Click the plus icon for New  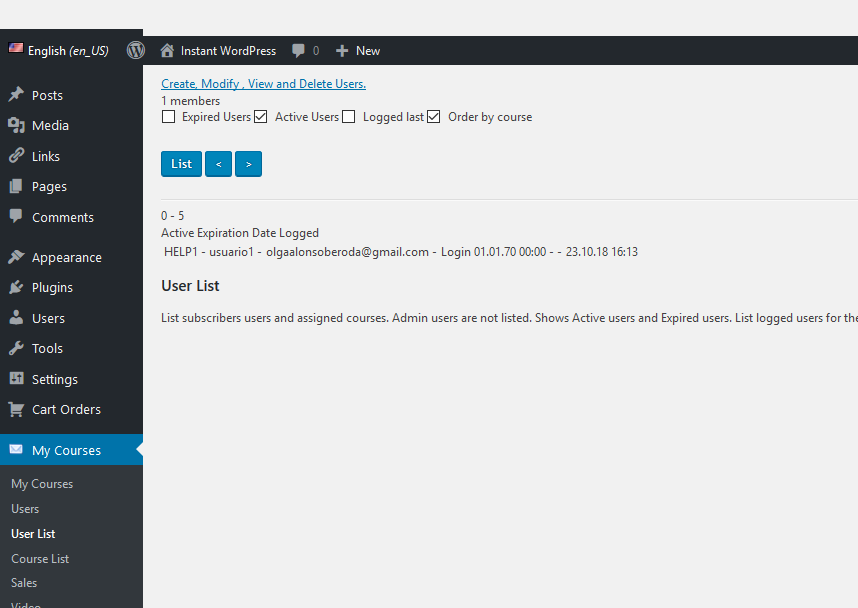click(342, 51)
